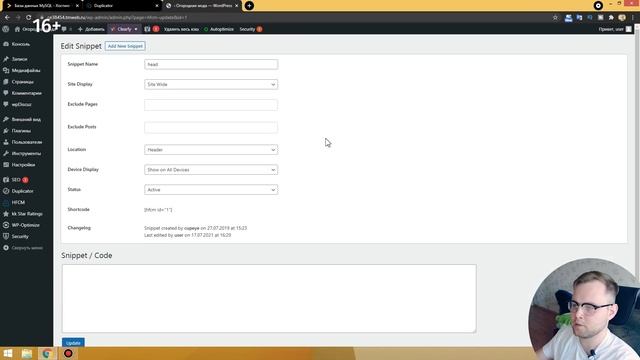Screen dimensions: 640x360
Task: Open the Status dropdown set to Active
Action: [211, 190]
